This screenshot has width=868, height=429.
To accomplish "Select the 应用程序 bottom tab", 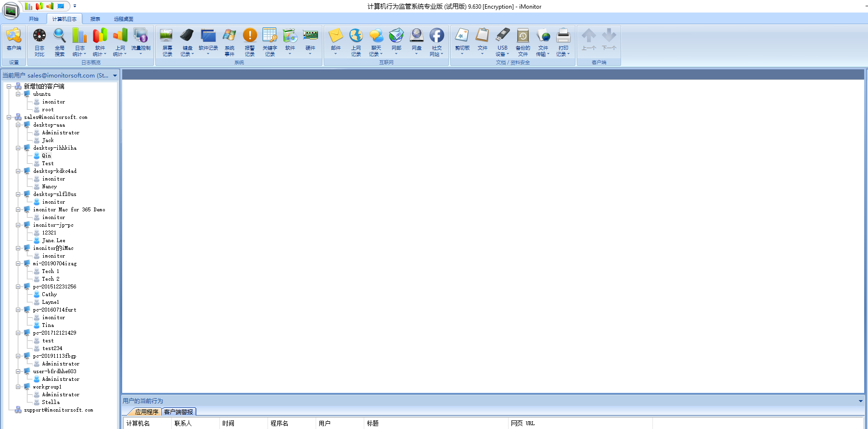I will click(x=146, y=412).
